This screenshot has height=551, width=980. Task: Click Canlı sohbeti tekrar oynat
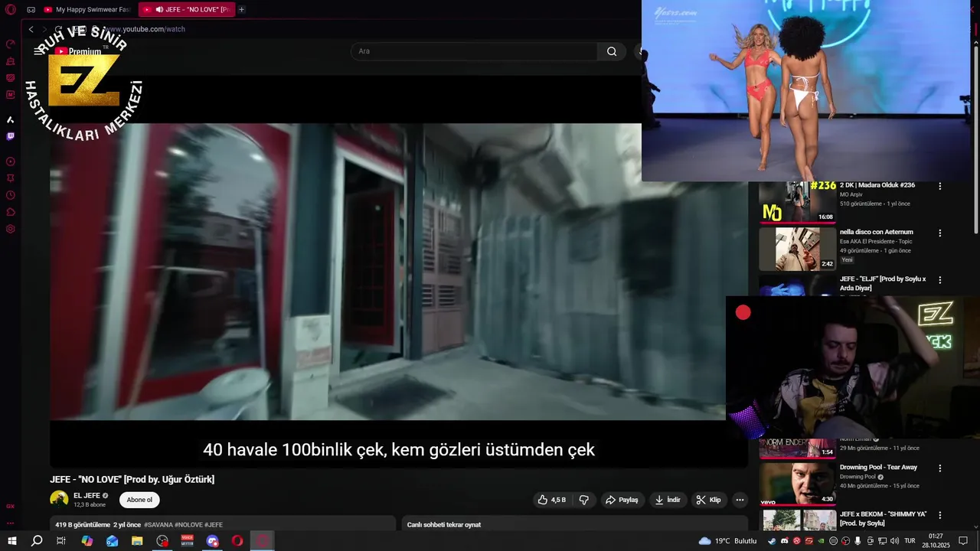point(444,525)
